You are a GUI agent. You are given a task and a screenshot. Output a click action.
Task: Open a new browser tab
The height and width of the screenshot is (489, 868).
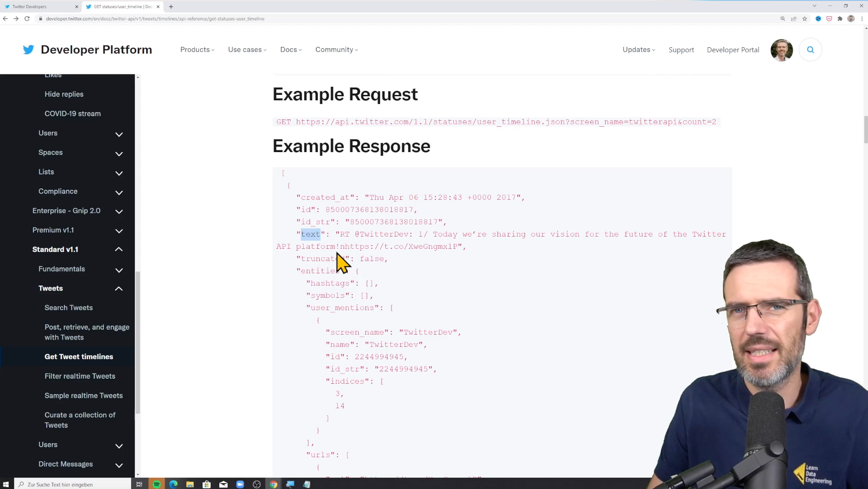[x=171, y=6]
